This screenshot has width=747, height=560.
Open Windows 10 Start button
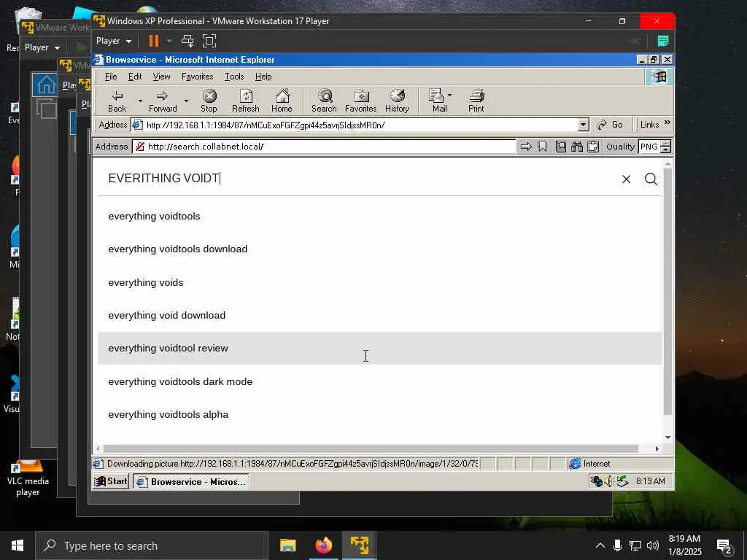point(18,545)
